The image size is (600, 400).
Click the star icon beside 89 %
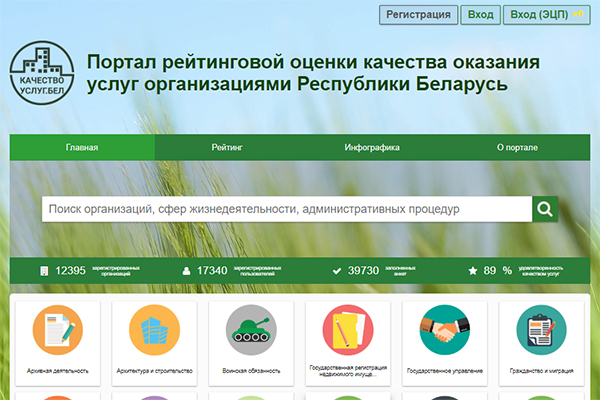point(473,271)
